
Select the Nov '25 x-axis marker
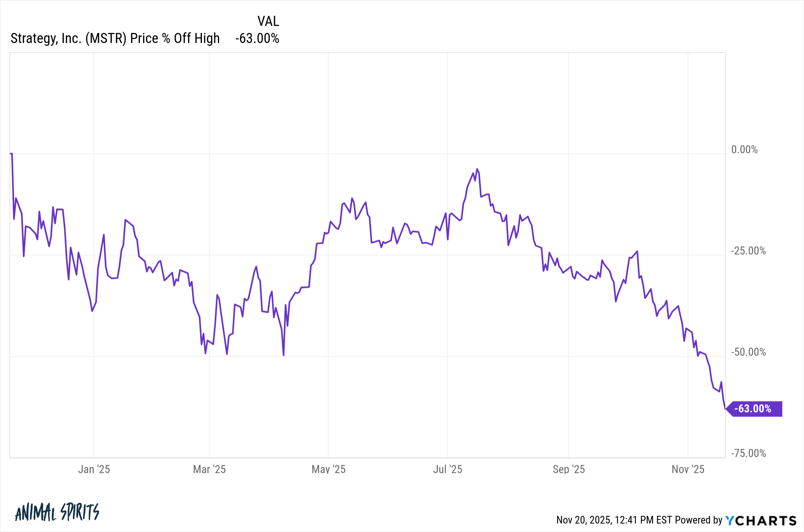(688, 469)
